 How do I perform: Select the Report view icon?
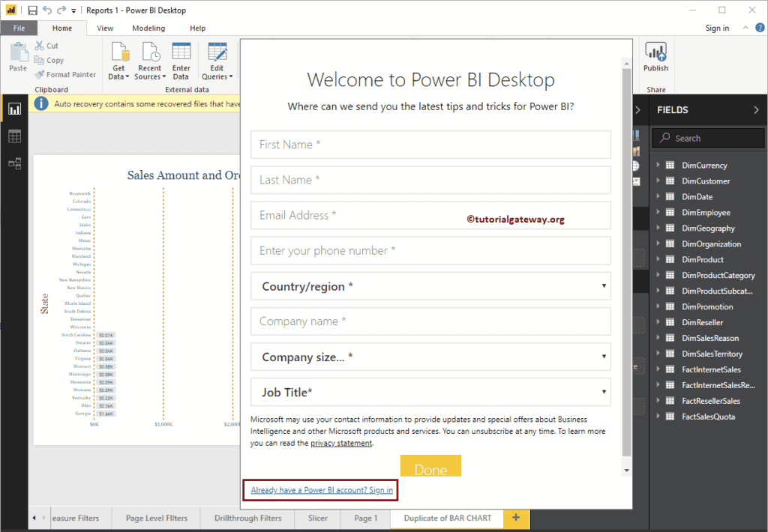point(13,109)
